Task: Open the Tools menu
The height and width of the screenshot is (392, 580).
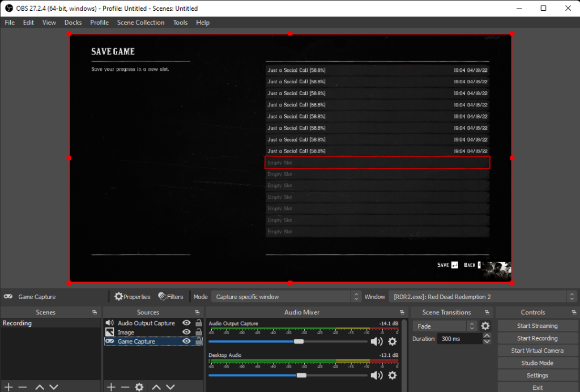Action: click(x=180, y=23)
